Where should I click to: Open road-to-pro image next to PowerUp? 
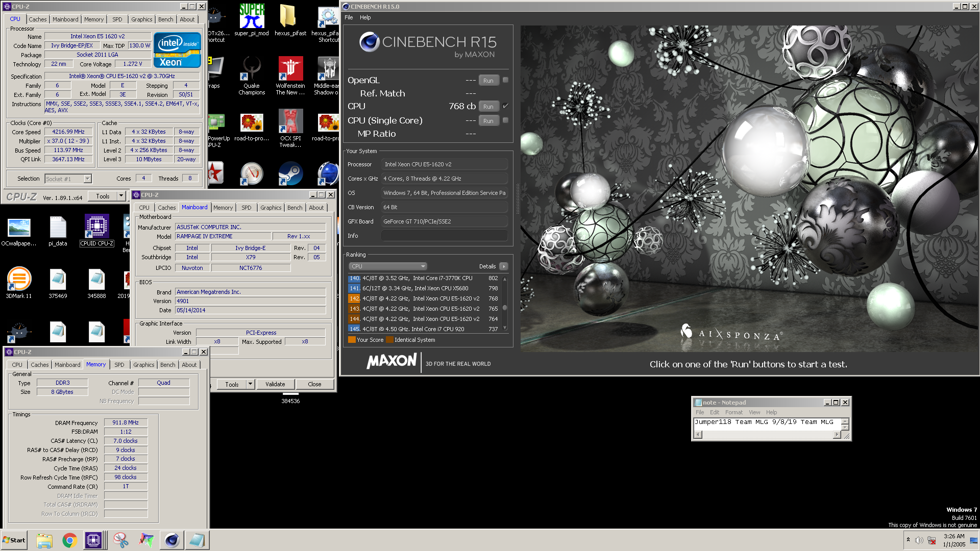[252, 128]
